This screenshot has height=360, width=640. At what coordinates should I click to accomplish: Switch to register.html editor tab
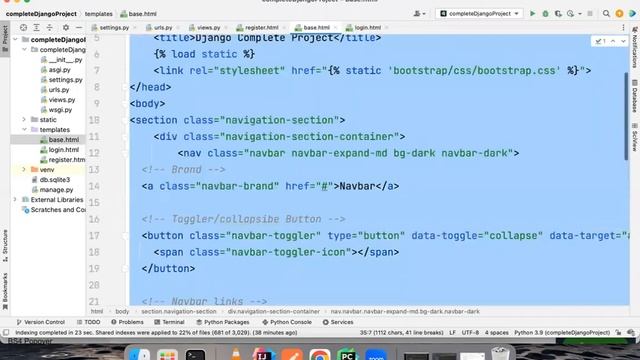[258, 27]
